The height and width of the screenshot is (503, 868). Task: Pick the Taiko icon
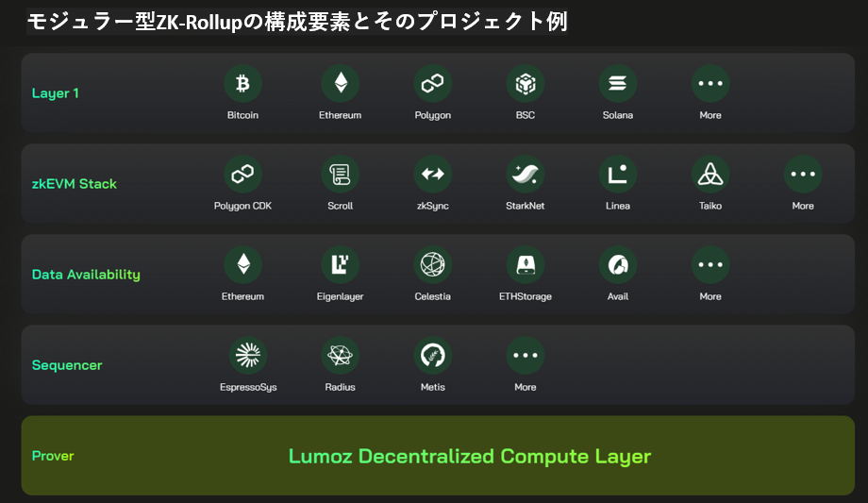click(x=710, y=174)
